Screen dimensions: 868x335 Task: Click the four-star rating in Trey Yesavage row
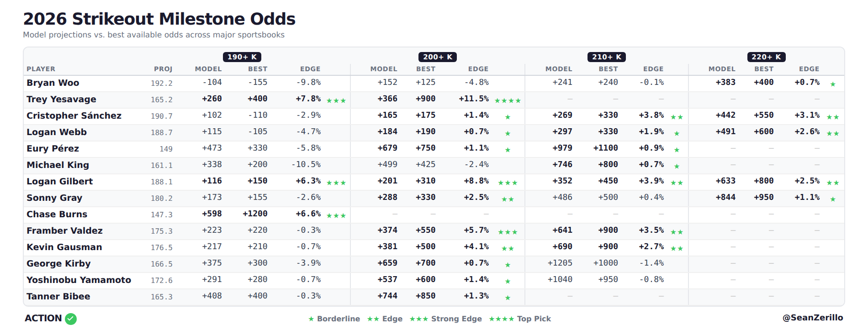[508, 101]
